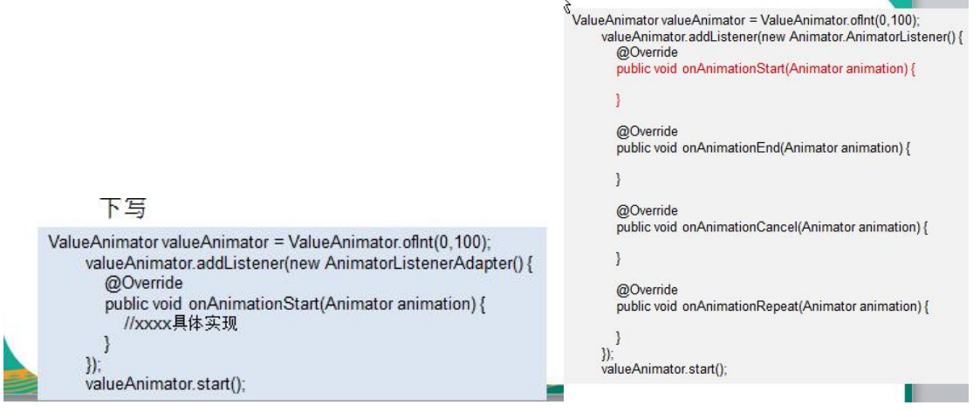Click the "});" line in blue code box

[93, 363]
